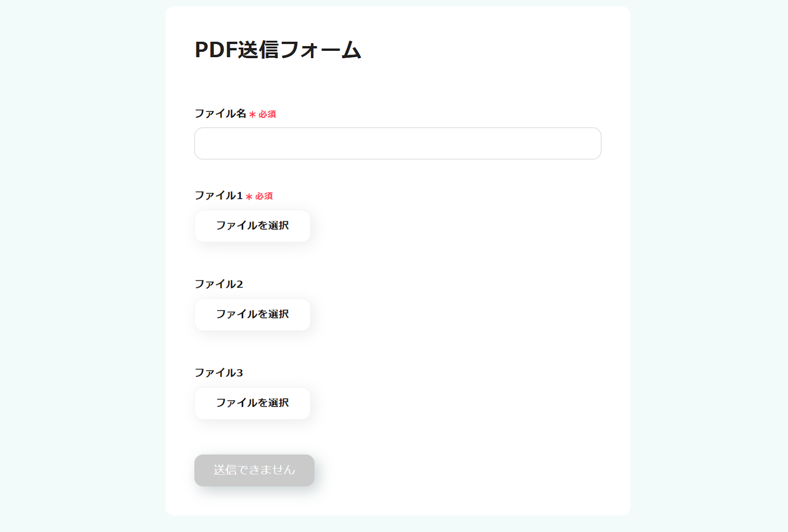Select the ファイル2 field label

(219, 284)
